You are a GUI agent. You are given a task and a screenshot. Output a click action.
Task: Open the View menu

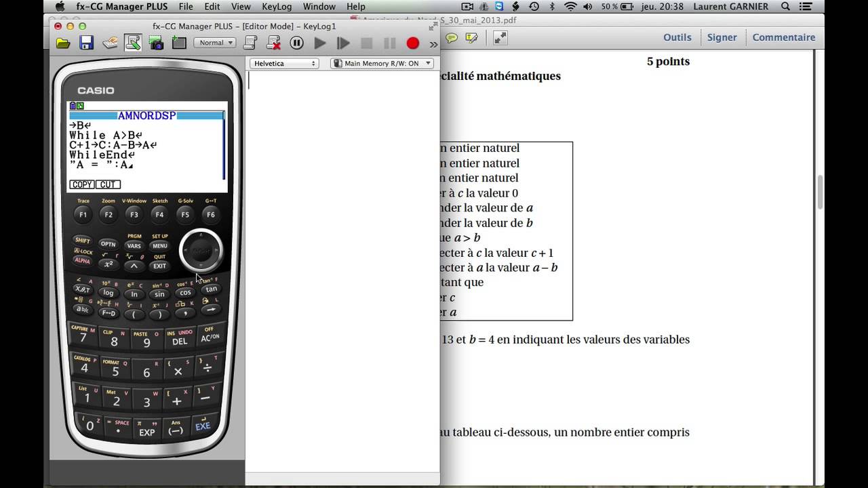point(241,7)
